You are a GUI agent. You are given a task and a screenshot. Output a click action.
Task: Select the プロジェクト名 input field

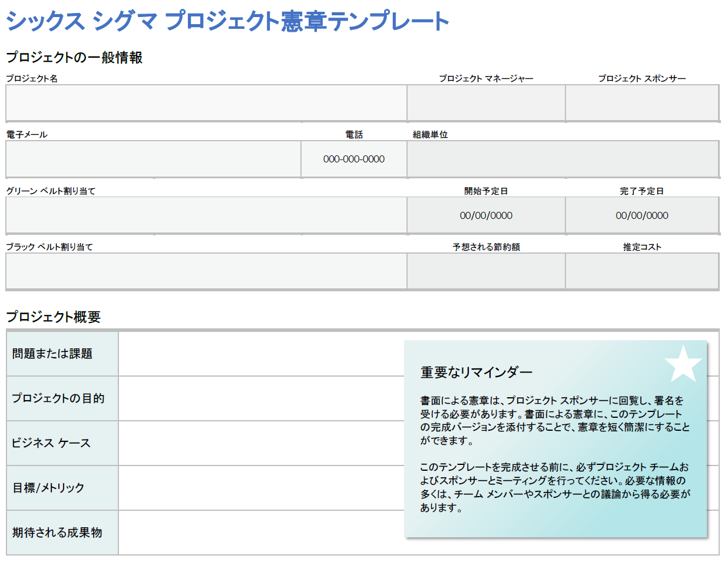pos(206,103)
